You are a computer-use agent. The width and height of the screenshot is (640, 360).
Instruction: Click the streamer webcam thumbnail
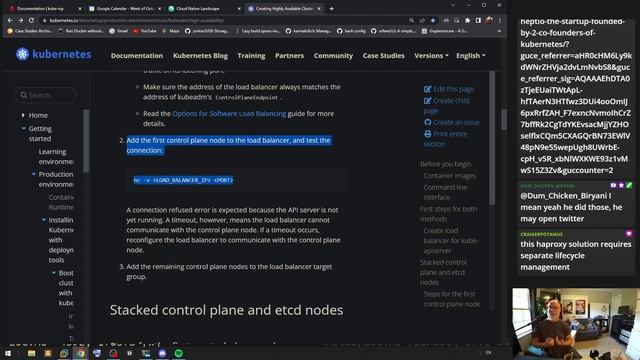pyautogui.click(x=576, y=324)
